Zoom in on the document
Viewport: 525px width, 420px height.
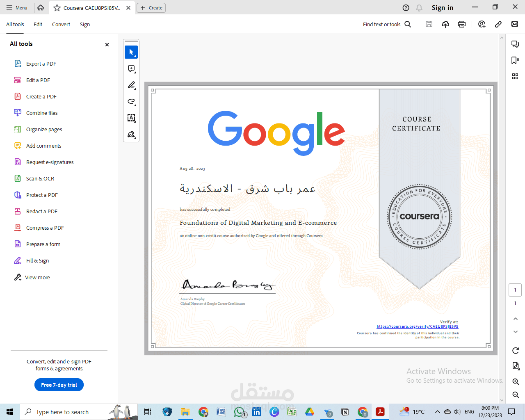(x=515, y=381)
